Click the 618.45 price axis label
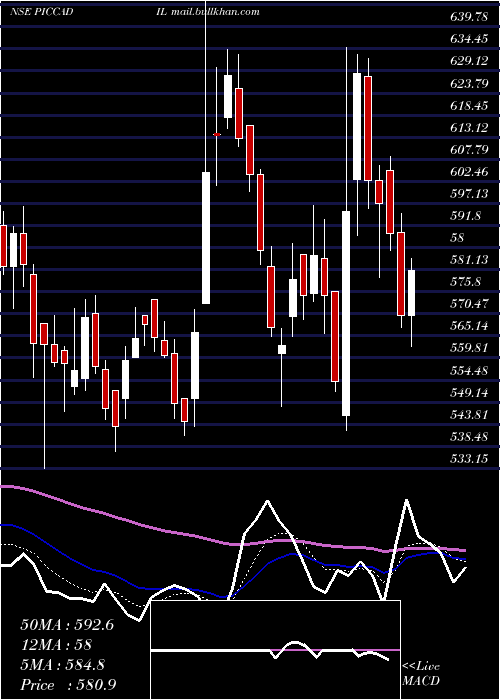The width and height of the screenshot is (500, 700). tap(469, 106)
